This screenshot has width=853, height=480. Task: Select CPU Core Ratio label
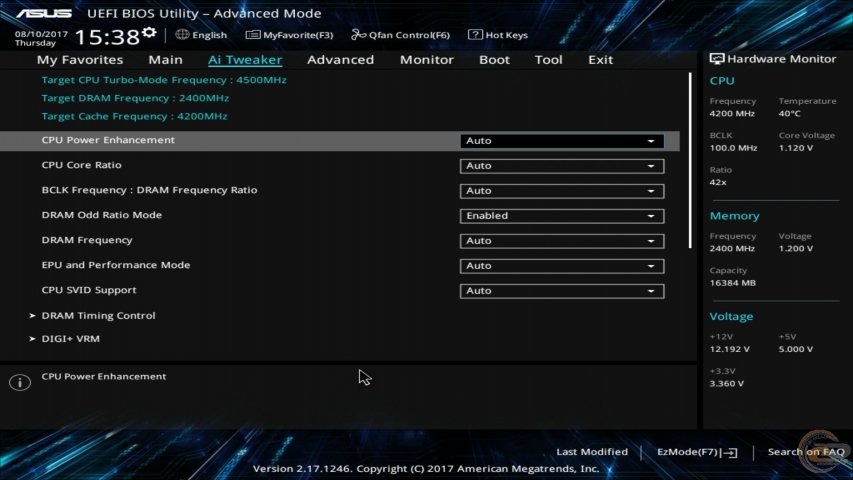[82, 165]
